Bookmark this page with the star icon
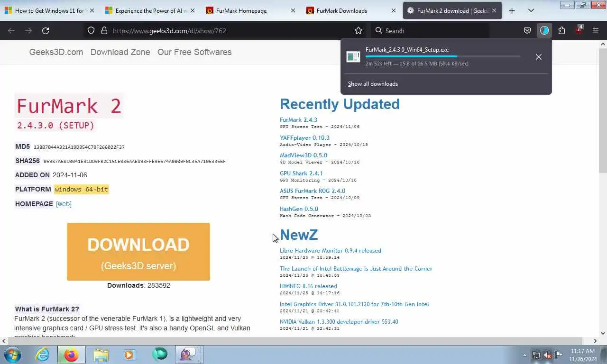The image size is (607, 364). tap(359, 30)
